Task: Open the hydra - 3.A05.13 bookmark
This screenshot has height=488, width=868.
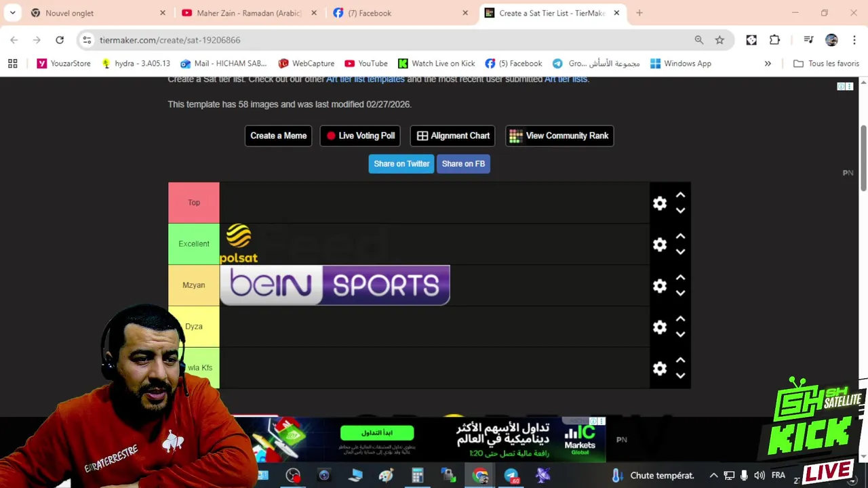Action: pos(135,63)
